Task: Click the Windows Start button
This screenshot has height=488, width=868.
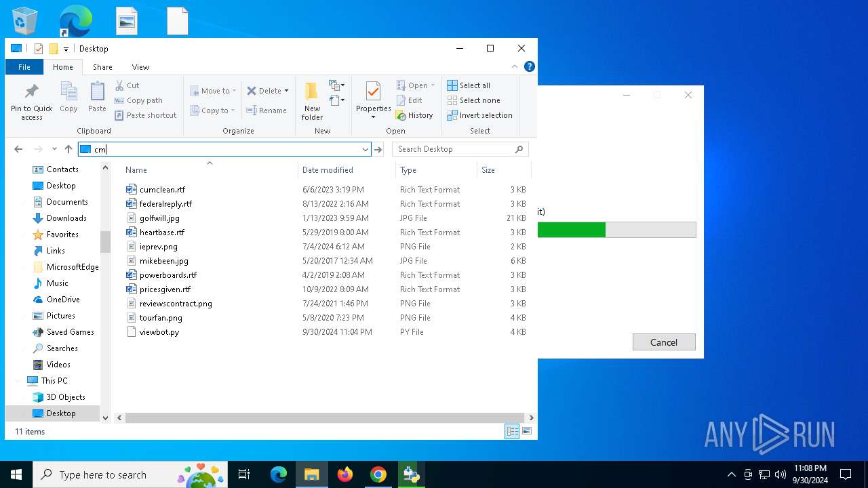Action: point(16,474)
